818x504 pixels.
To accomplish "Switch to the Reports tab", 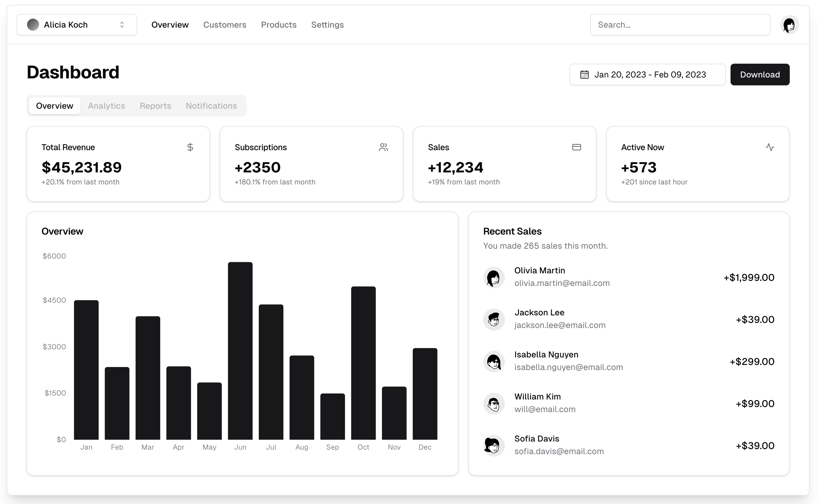I will tap(155, 106).
